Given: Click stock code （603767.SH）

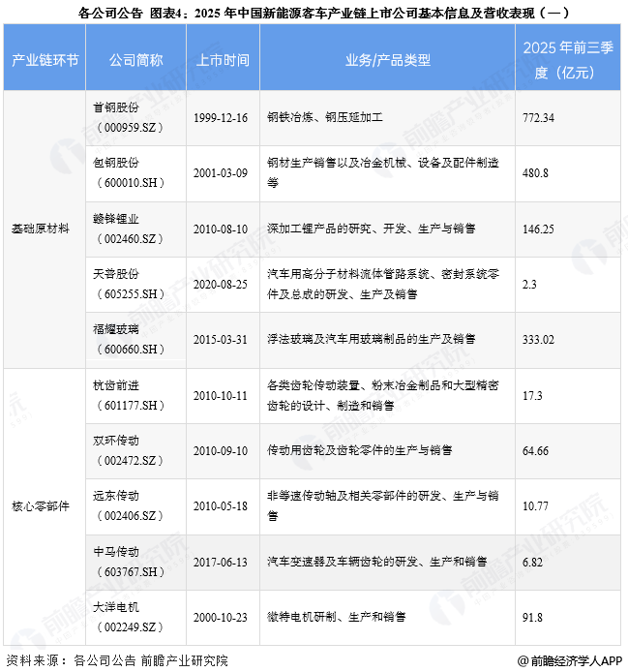Looking at the screenshot, I should [131, 572].
